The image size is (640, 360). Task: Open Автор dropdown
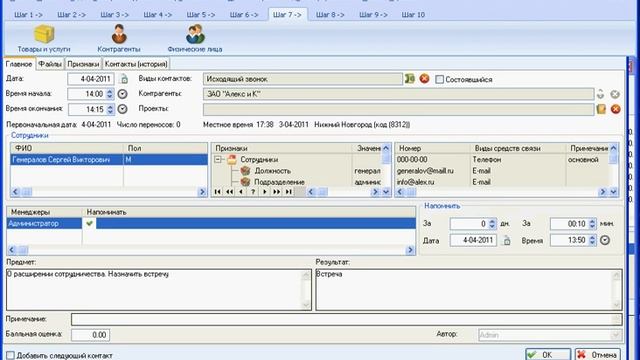coord(616,335)
